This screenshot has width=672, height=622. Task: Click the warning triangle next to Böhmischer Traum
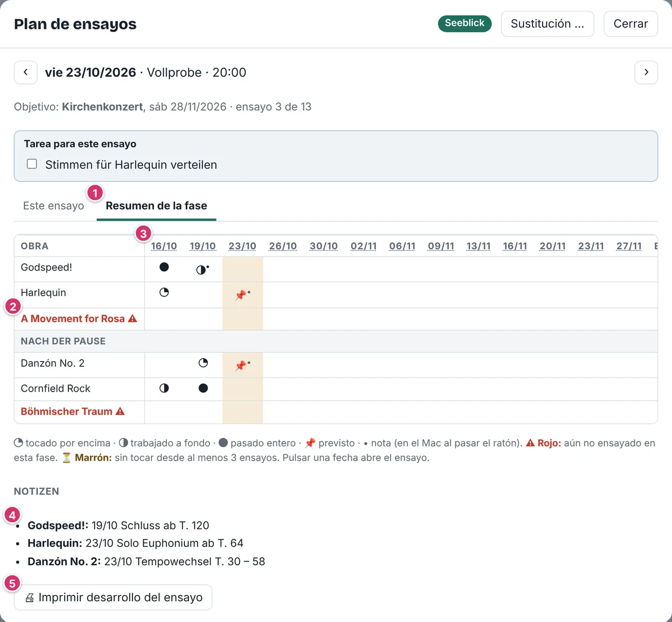[x=120, y=411]
